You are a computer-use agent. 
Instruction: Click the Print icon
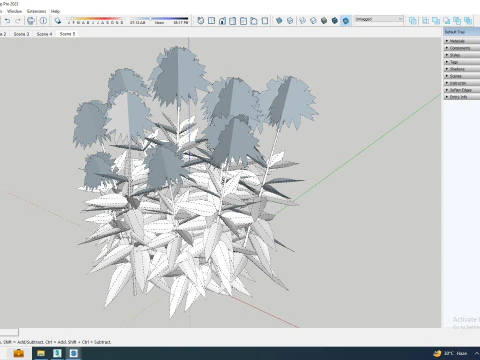[x=31, y=21]
